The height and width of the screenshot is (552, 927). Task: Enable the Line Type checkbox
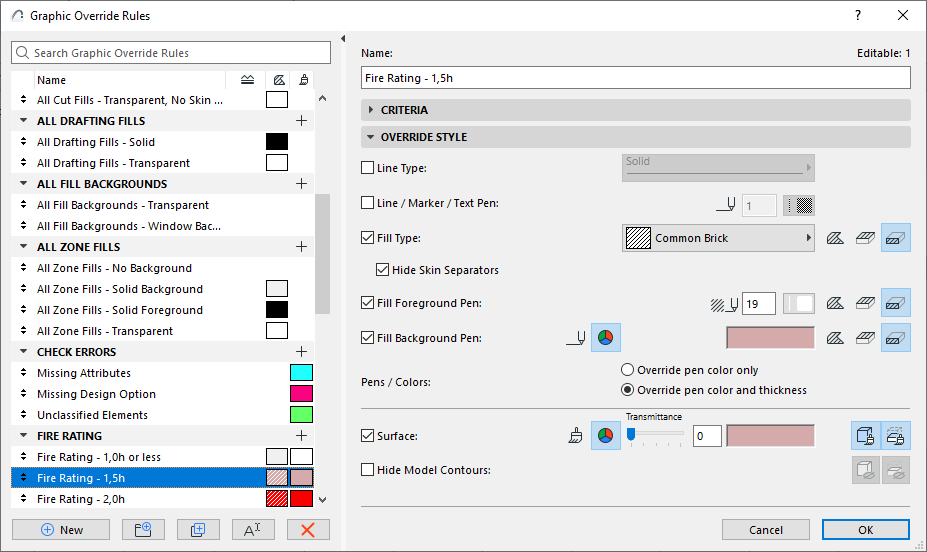367,168
